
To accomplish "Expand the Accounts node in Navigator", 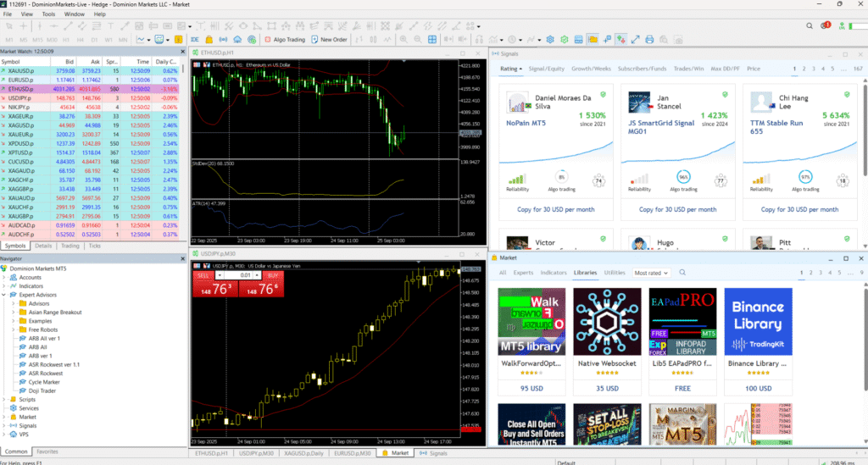I will (4, 277).
